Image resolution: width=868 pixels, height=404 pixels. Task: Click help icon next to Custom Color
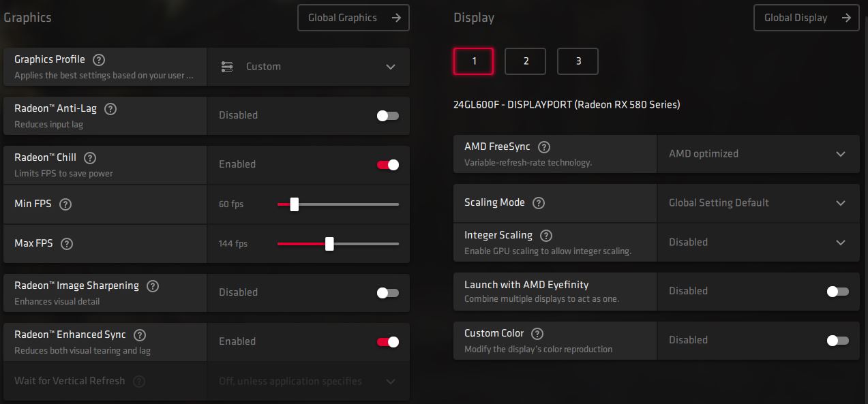coord(537,334)
